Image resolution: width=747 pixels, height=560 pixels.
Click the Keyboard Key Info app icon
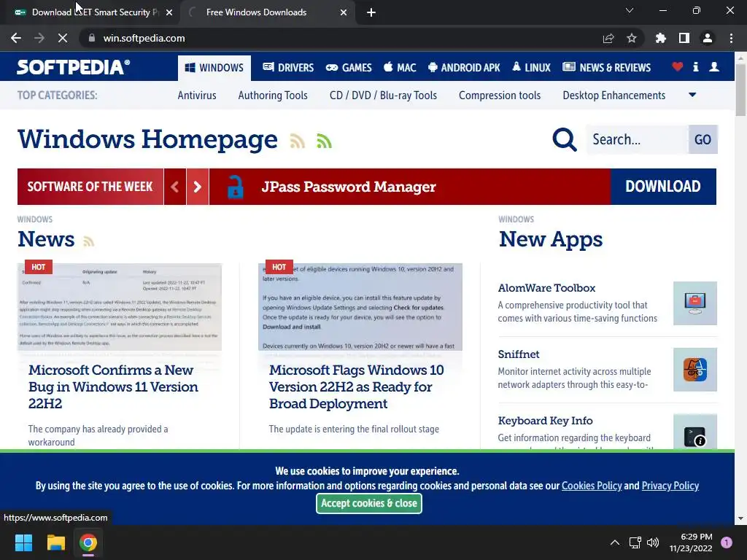click(695, 432)
